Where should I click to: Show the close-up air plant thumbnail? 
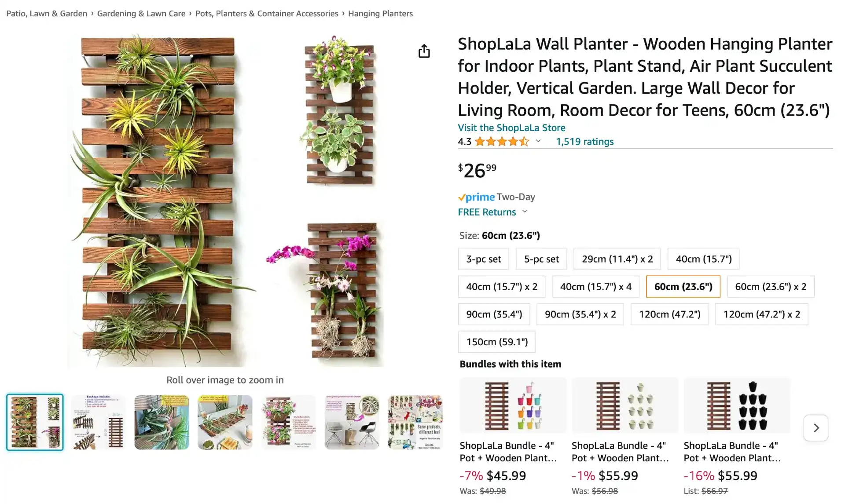coord(162,422)
